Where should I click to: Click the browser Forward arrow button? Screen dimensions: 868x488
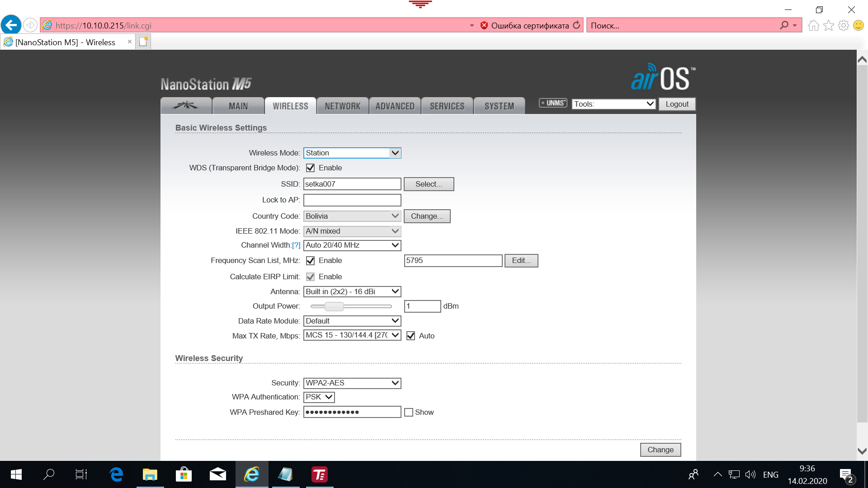pyautogui.click(x=30, y=25)
